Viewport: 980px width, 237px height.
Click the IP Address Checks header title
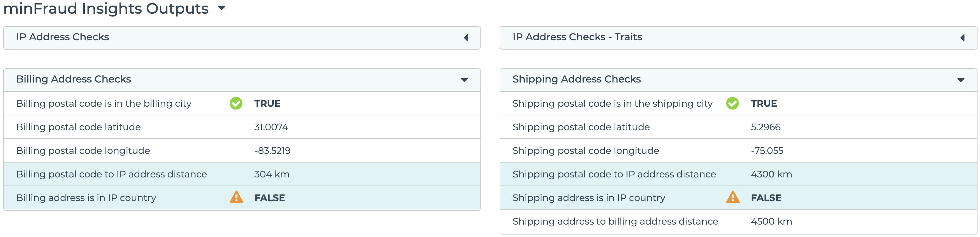tap(62, 37)
